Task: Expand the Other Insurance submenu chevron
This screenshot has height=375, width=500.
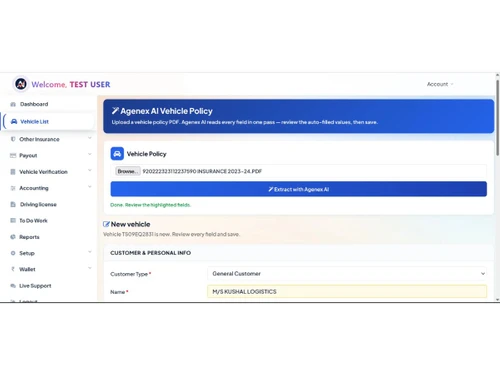Action: coord(90,138)
